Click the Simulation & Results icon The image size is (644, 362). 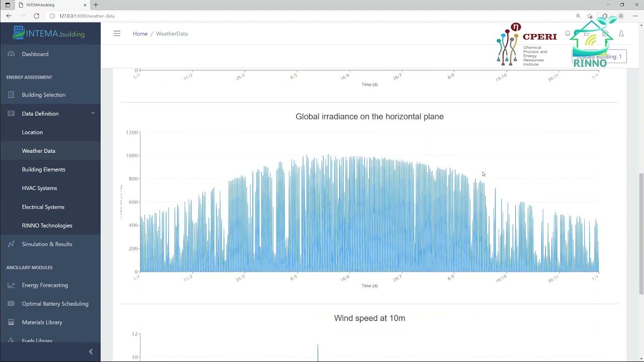click(x=11, y=244)
